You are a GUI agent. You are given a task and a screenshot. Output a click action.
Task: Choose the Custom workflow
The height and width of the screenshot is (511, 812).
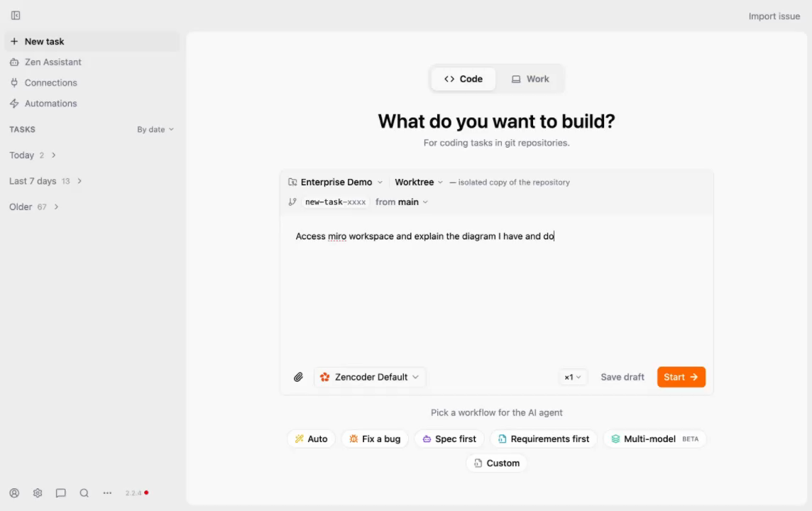(x=497, y=463)
